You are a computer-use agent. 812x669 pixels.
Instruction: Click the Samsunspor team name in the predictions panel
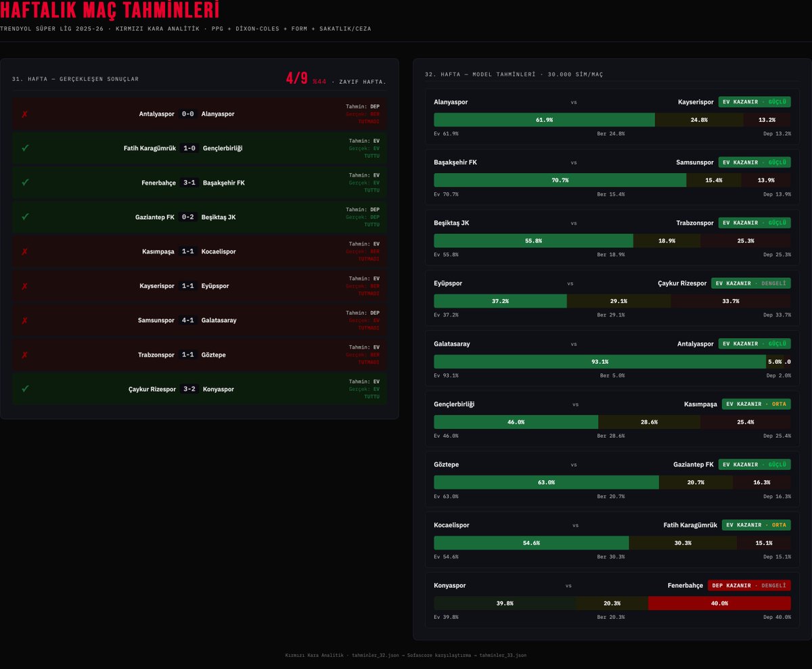tap(695, 162)
